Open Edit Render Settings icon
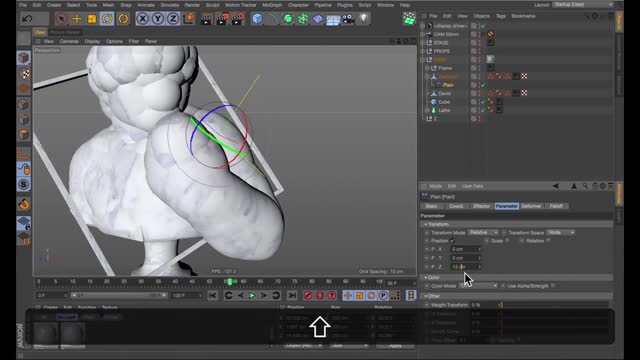 (x=238, y=19)
